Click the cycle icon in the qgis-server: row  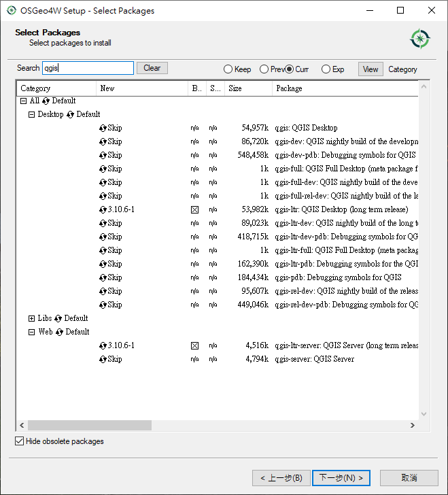click(x=103, y=359)
